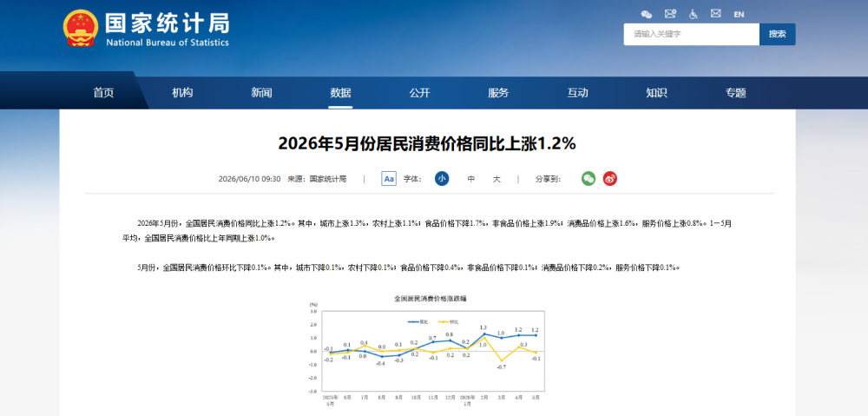The image size is (868, 416).
Task: Open the 专题 menu item
Action: coord(736,93)
